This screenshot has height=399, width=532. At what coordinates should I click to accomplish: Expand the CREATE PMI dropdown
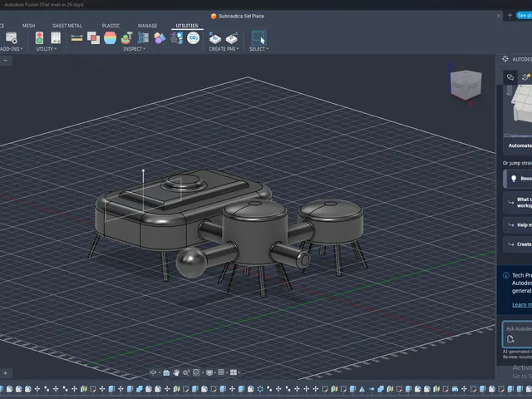click(224, 49)
